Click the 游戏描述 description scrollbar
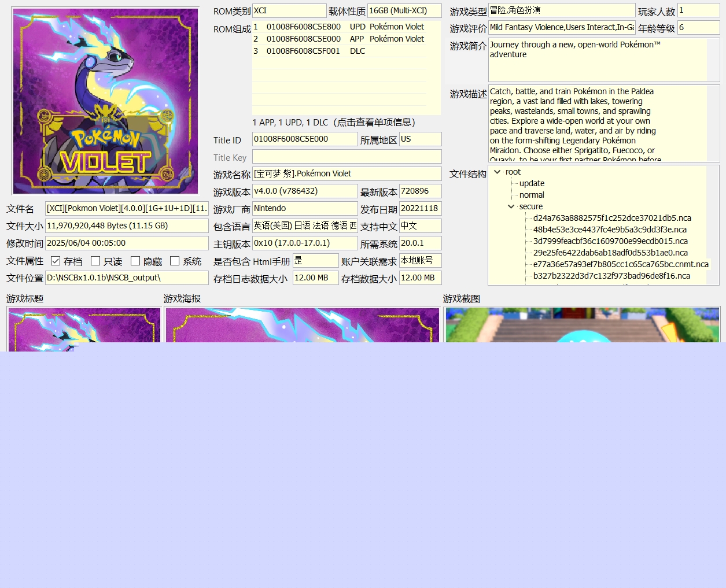Screen dimensions: 726x588 coord(713,124)
